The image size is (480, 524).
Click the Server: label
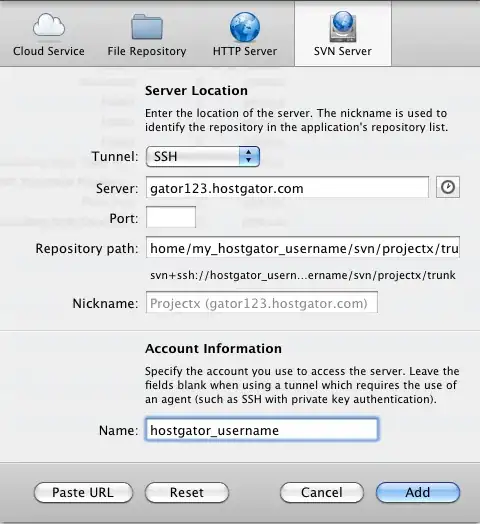point(117,188)
